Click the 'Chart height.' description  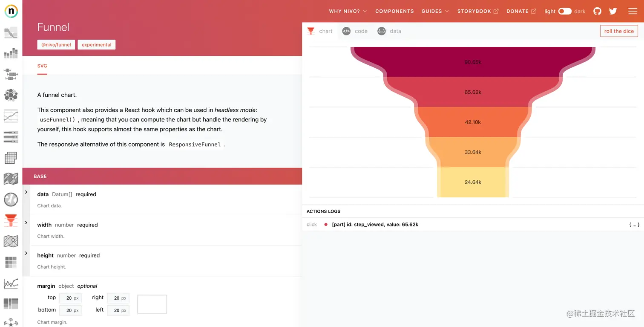(x=52, y=267)
